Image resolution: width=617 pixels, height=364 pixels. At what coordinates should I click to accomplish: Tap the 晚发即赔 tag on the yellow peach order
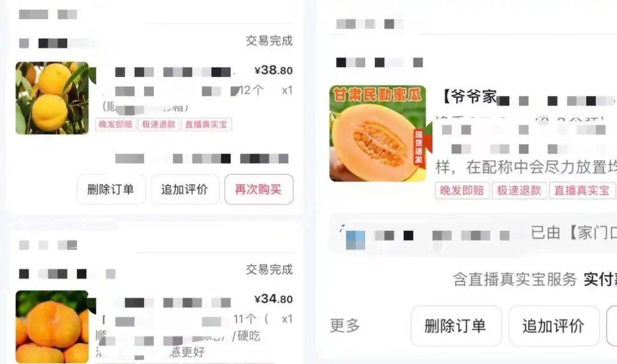click(x=115, y=125)
